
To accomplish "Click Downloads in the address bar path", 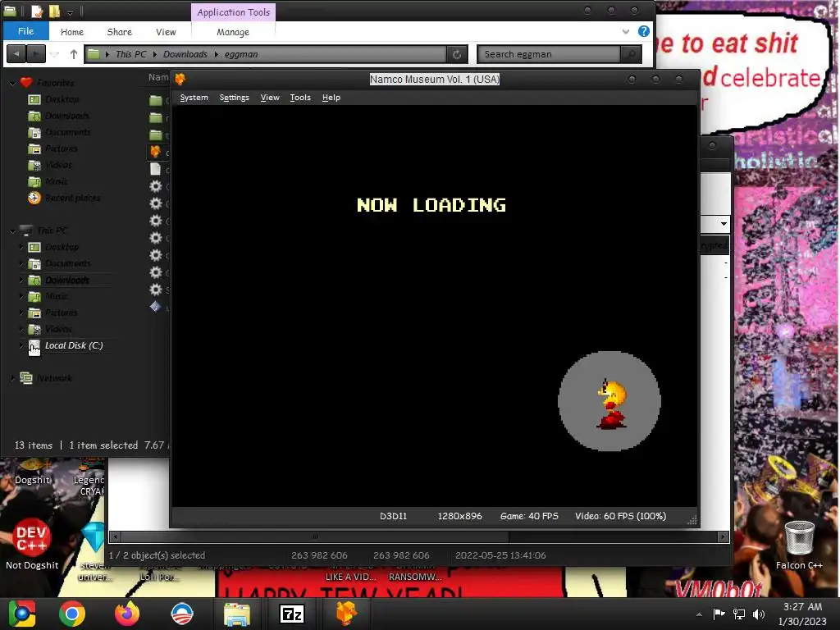I will pos(185,54).
